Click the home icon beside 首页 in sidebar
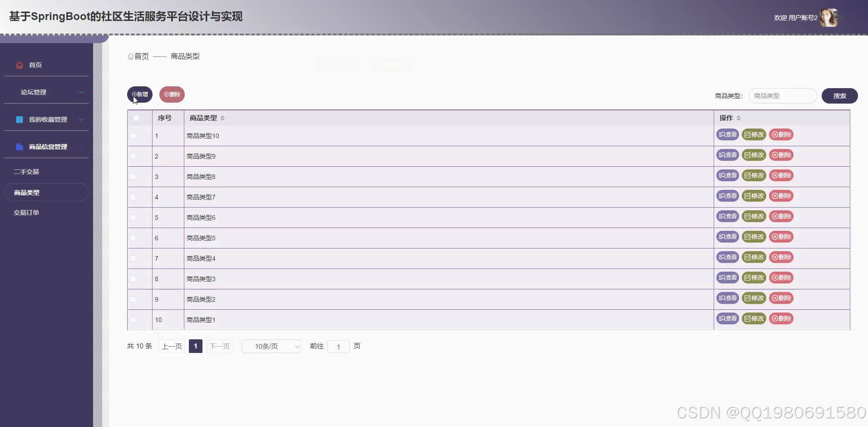Image resolution: width=868 pixels, height=427 pixels. pos(20,65)
